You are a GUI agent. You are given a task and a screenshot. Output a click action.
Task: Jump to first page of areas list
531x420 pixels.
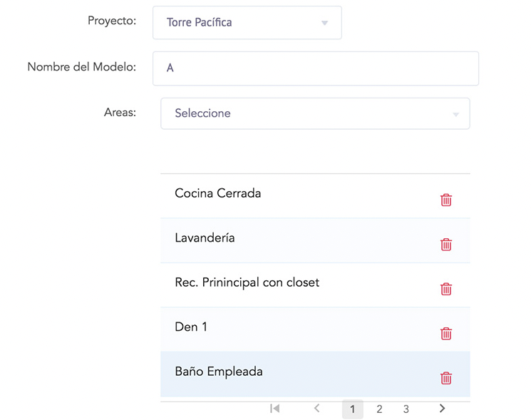click(x=274, y=409)
